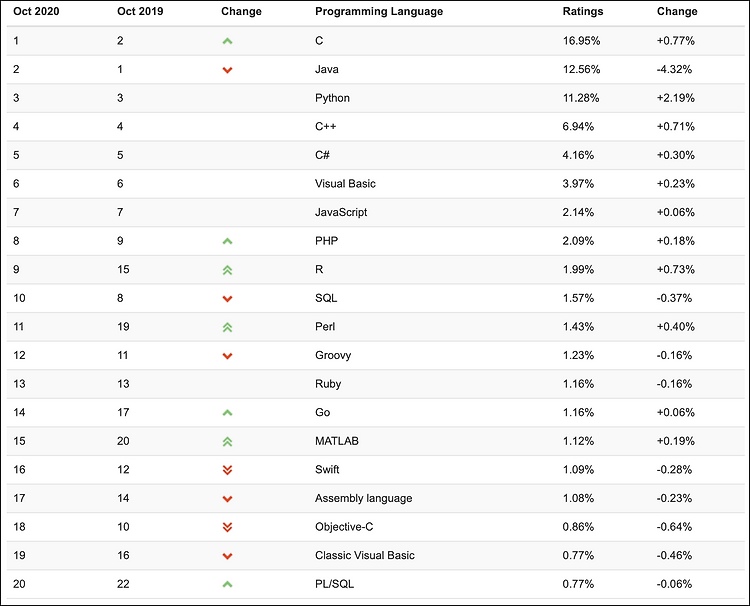
Task: Click the green up arrow in C row
Action: click(x=227, y=41)
